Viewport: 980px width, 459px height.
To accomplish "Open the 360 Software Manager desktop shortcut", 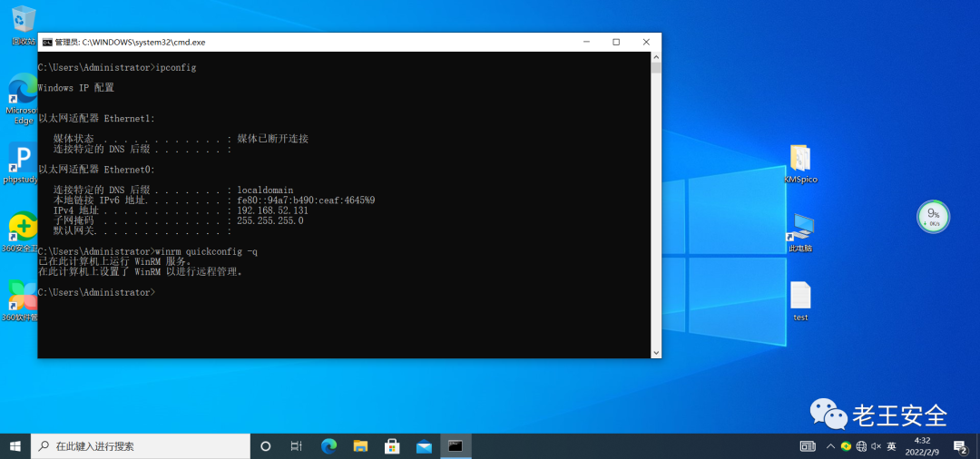I will click(x=22, y=296).
